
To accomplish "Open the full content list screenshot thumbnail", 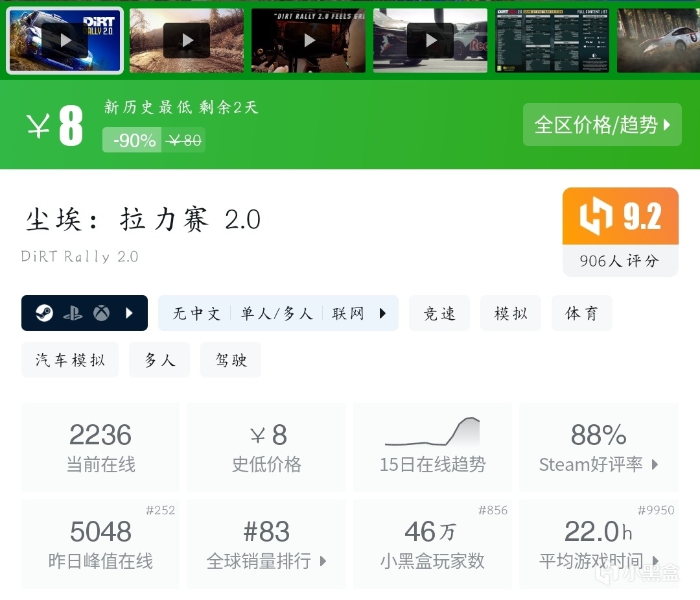I will click(552, 40).
